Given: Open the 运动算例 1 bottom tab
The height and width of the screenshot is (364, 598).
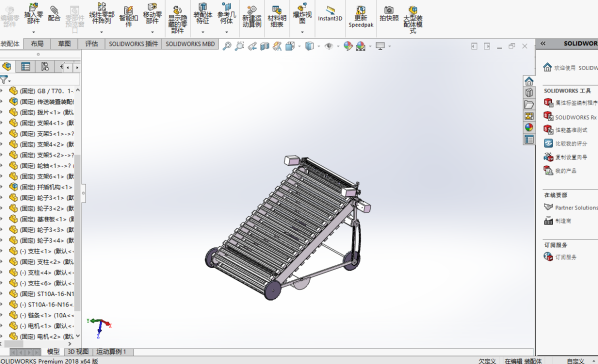Looking at the screenshot, I should (x=111, y=351).
